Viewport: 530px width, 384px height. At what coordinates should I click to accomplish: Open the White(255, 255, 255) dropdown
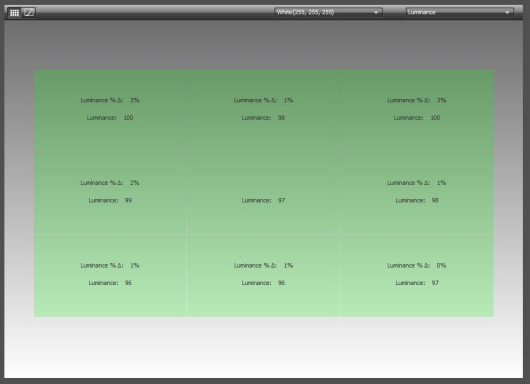328,12
